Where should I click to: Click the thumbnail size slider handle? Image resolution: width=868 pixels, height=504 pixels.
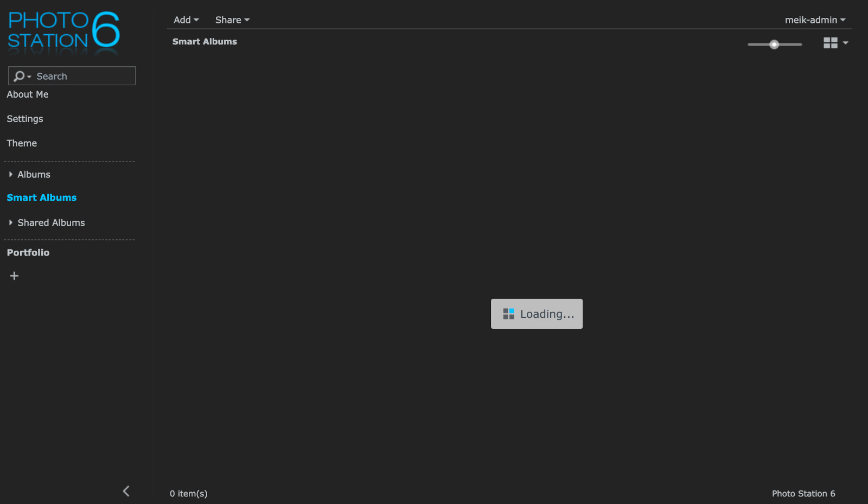click(774, 44)
